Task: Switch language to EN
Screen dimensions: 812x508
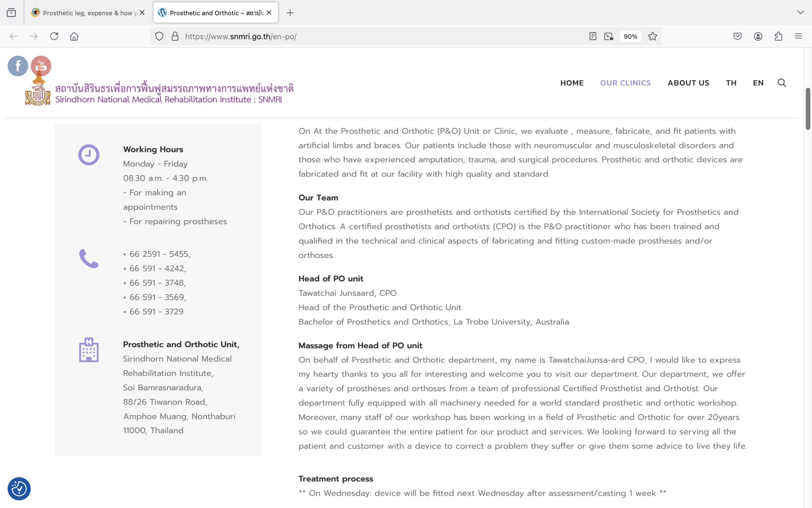Action: pyautogui.click(x=758, y=83)
